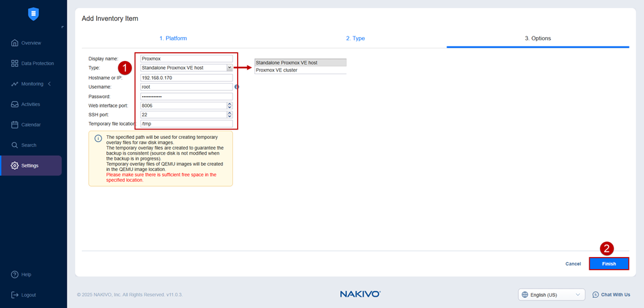Choose Standalone Proxmox VE host option
644x308 pixels.
[300, 63]
